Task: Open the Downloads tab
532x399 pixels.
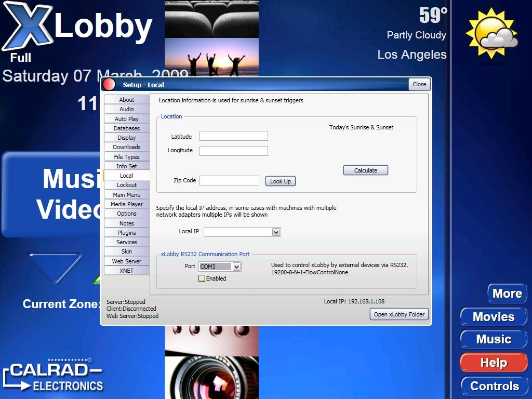Action: (127, 147)
